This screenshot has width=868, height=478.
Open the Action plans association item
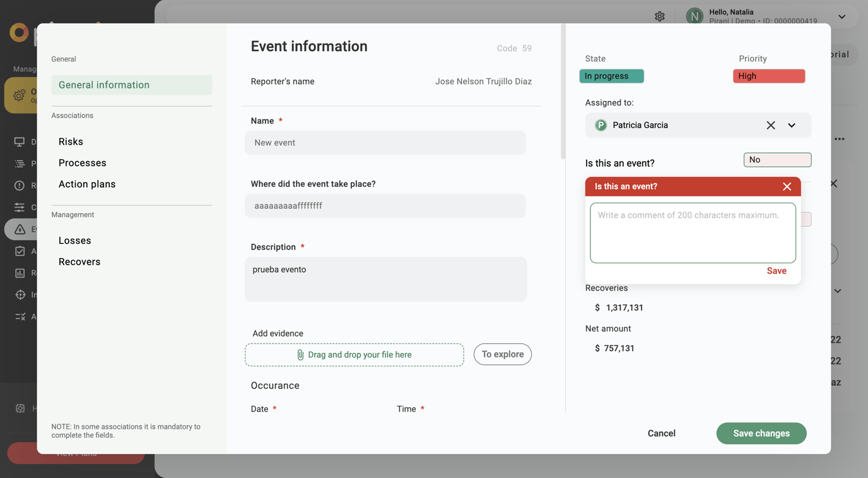coord(87,184)
